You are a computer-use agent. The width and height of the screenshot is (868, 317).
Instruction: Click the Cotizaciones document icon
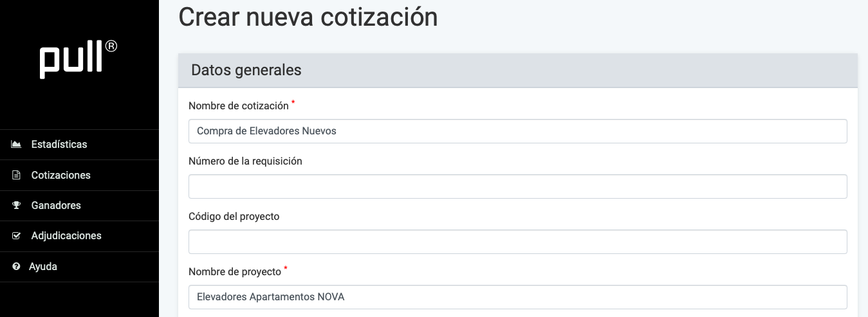point(17,175)
